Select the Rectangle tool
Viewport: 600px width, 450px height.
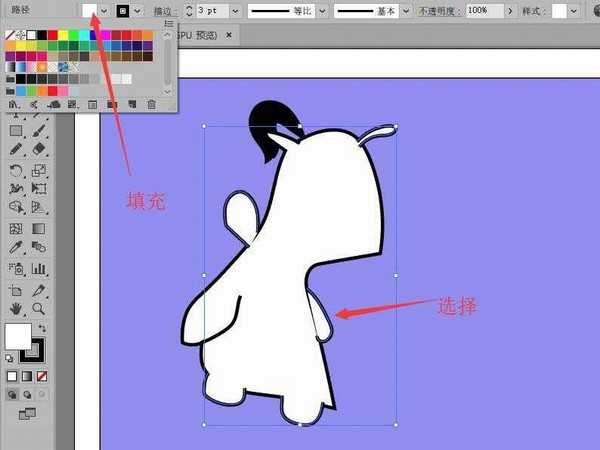16,130
